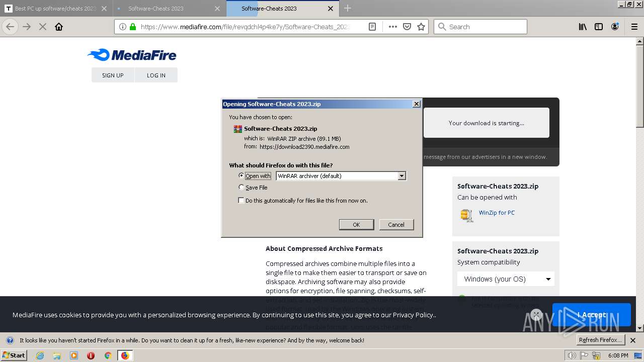Accept cookies with I Accept button

(x=591, y=315)
